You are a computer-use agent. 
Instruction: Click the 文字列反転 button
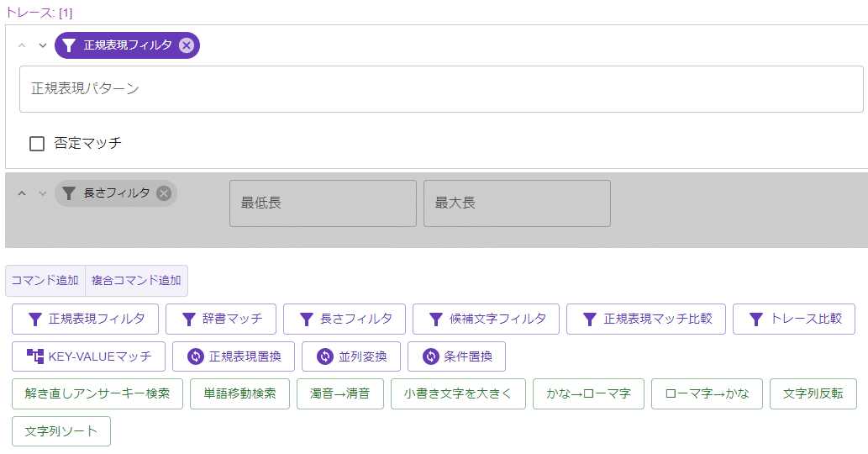click(813, 393)
